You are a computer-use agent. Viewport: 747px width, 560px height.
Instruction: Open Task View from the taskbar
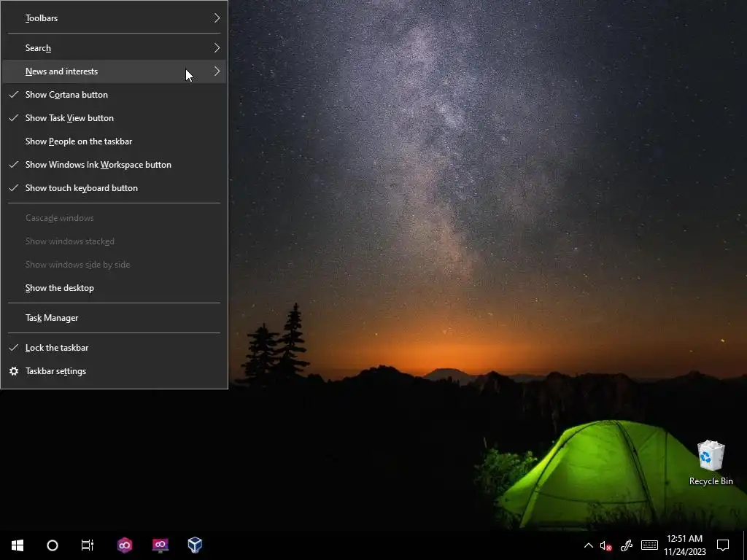(x=88, y=545)
